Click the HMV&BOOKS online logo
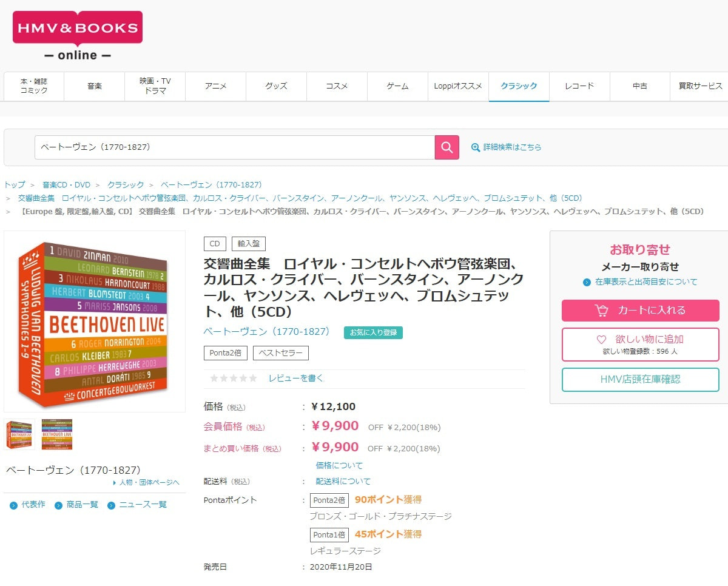 (78, 36)
